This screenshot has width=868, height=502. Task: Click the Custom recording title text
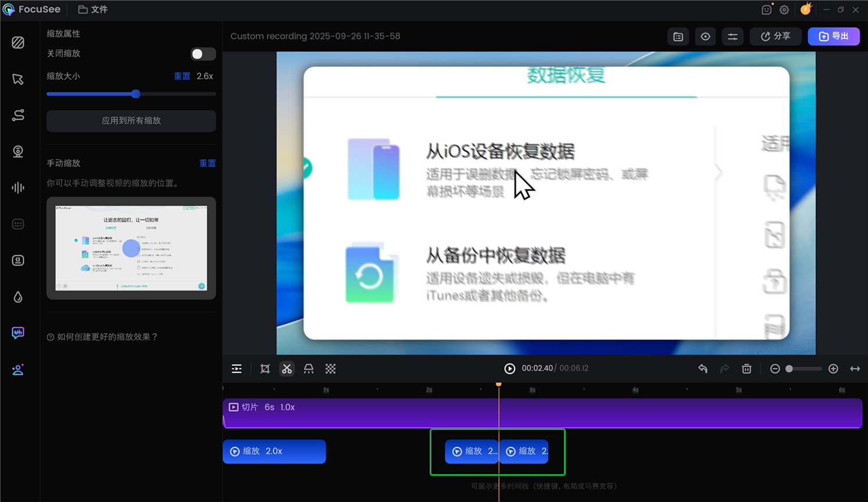click(x=315, y=36)
